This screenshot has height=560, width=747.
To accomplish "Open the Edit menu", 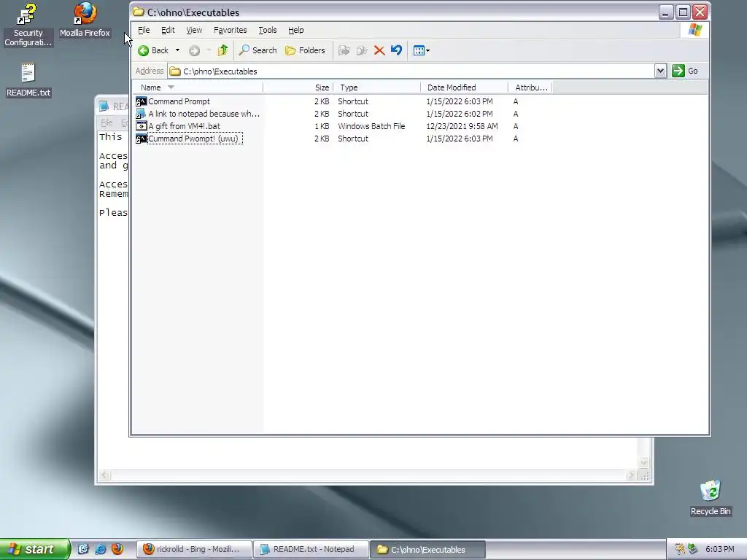I will tap(168, 30).
